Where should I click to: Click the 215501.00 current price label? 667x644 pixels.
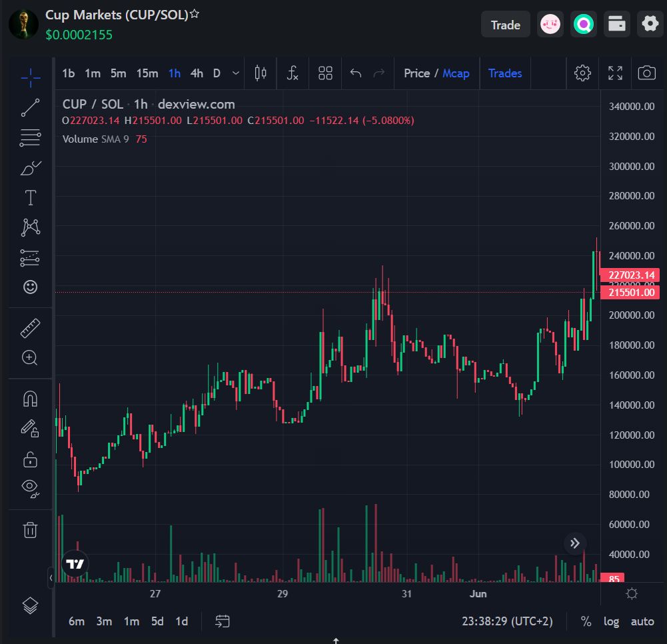pyautogui.click(x=630, y=293)
